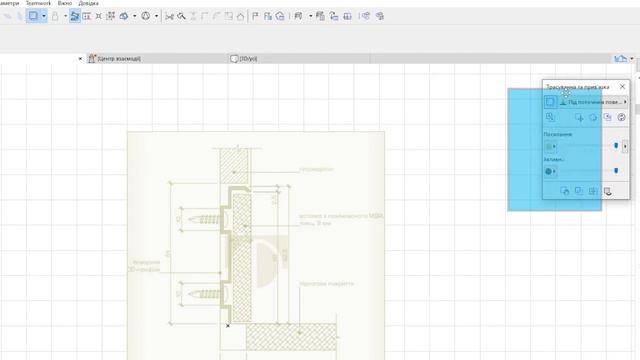Viewport: 640px width, 360px height.
Task: Open dropdown arrow next to padlock icon
Action: click(65, 16)
